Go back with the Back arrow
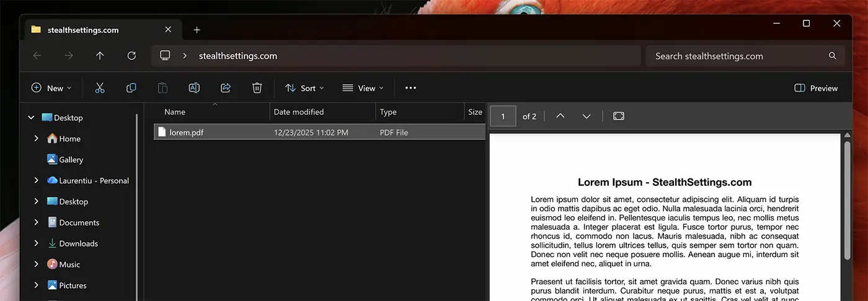The height and width of the screenshot is (301, 868). (x=37, y=56)
